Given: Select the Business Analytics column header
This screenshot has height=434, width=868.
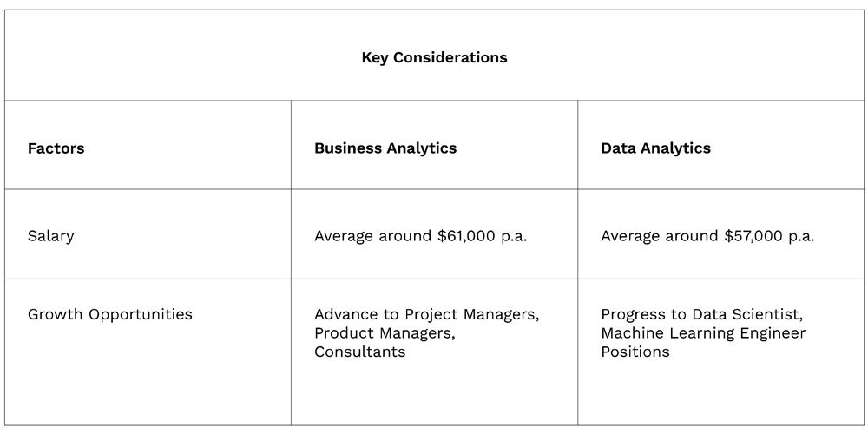Looking at the screenshot, I should coord(385,148).
